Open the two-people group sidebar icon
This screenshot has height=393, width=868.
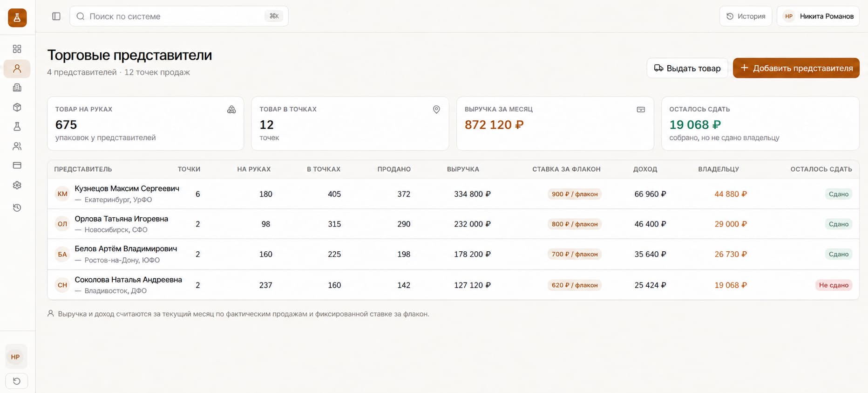coord(17,146)
